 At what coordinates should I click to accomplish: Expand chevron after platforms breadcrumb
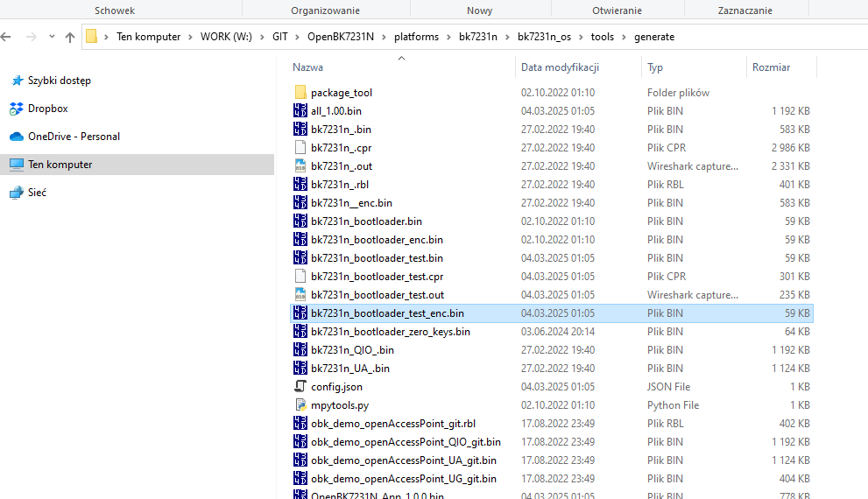(x=449, y=37)
